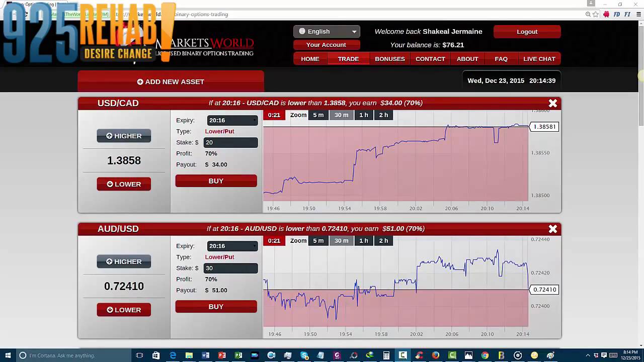Open PowerPoint from the taskbar
The width and height of the screenshot is (644, 362).
(222, 355)
